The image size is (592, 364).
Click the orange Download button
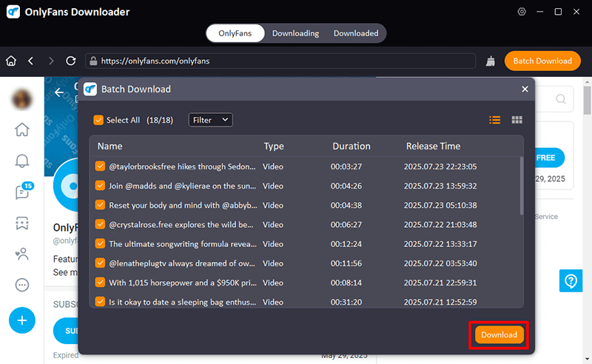pos(499,334)
